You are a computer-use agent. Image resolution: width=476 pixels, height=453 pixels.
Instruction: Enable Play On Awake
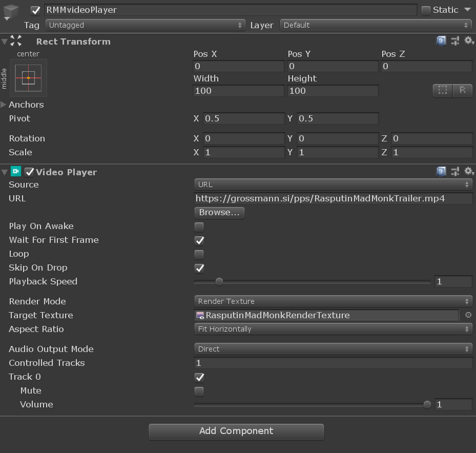click(198, 226)
